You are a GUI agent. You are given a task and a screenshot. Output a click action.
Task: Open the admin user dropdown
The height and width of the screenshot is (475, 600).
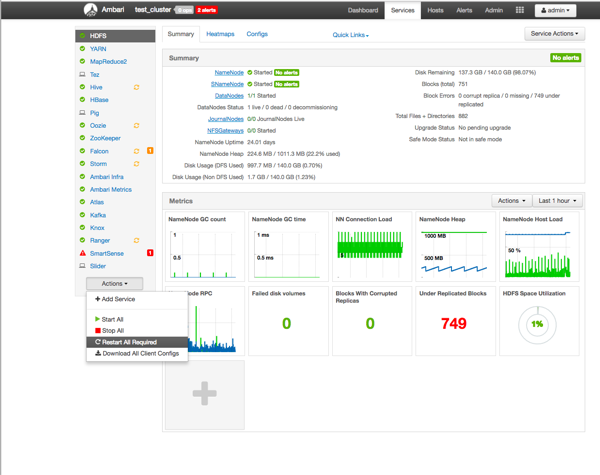555,10
